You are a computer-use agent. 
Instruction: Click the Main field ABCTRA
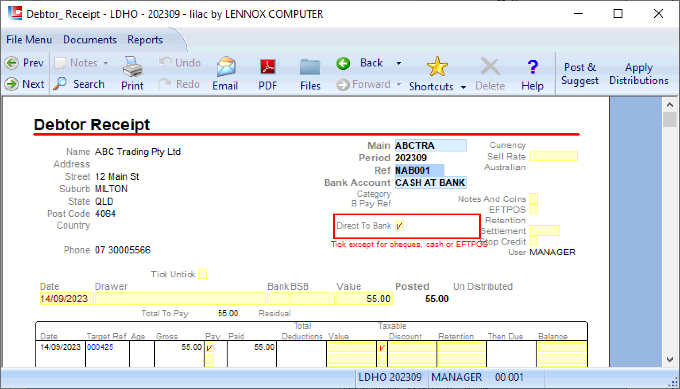click(x=430, y=145)
